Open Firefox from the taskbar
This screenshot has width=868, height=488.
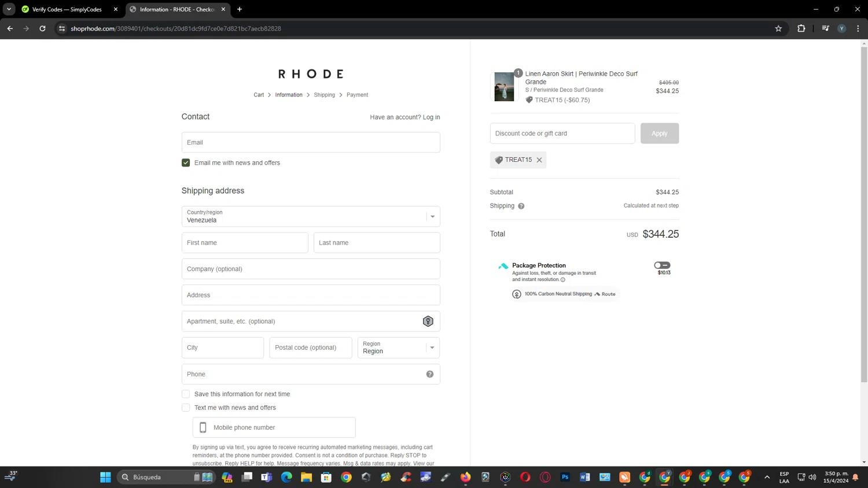(466, 477)
